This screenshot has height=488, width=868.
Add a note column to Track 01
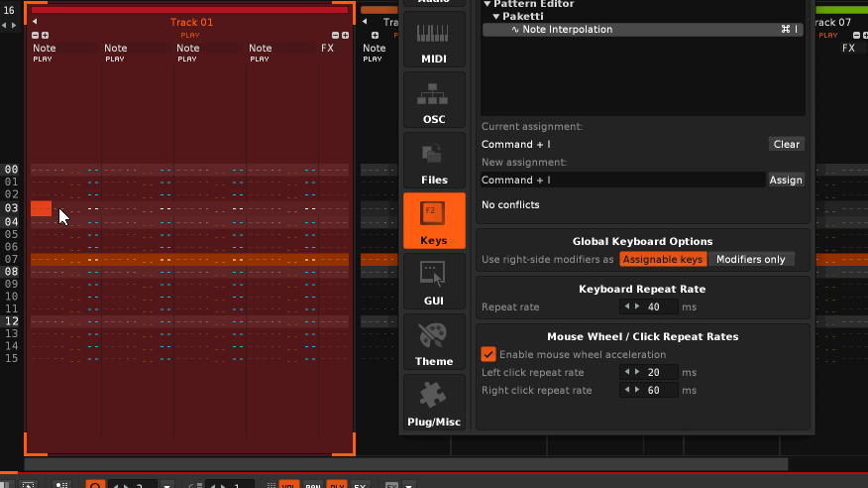coord(46,35)
